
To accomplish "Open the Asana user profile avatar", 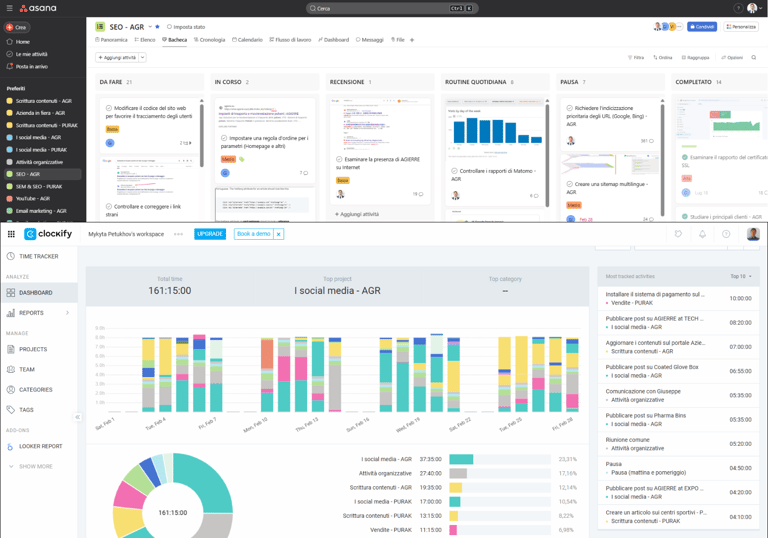I will tap(752, 8).
